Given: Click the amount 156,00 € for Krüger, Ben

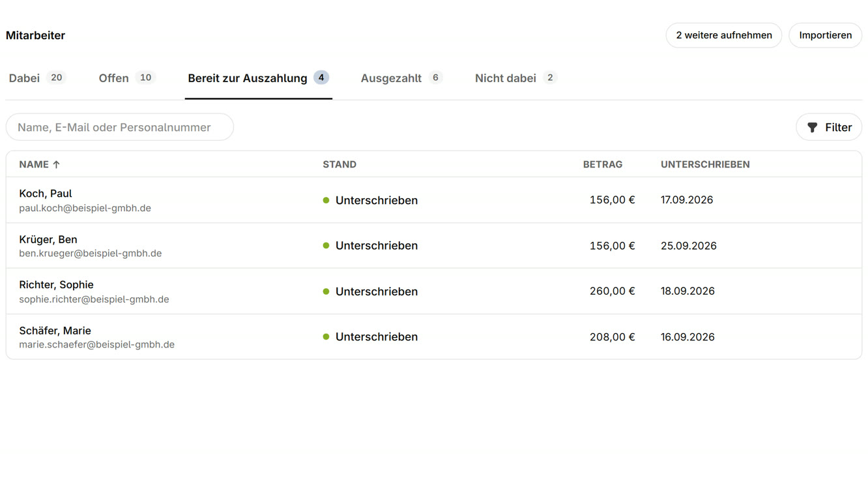Looking at the screenshot, I should point(613,246).
